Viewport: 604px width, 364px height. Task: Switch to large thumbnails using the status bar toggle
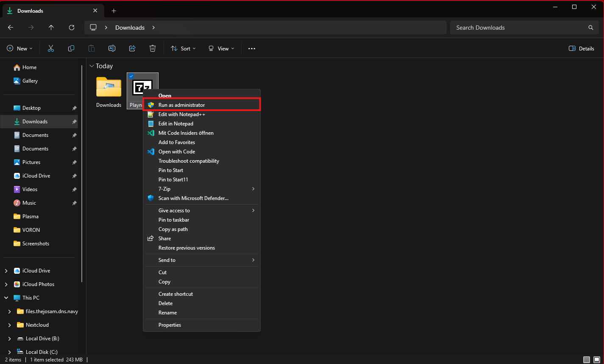[596, 359]
